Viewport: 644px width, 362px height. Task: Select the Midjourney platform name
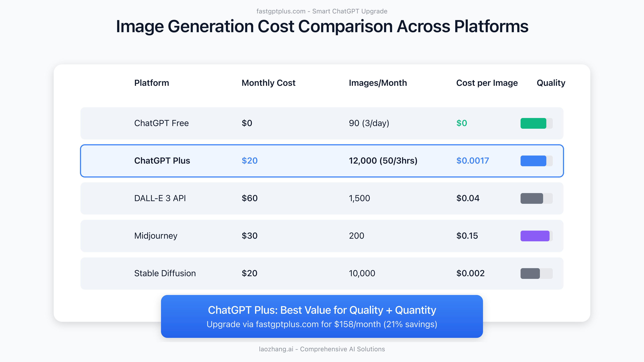[156, 236]
